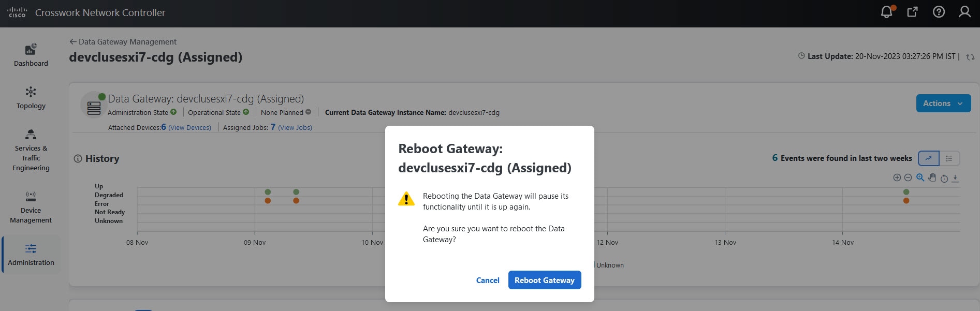This screenshot has height=311, width=980.
Task: Open the Actions dropdown
Action: (943, 103)
